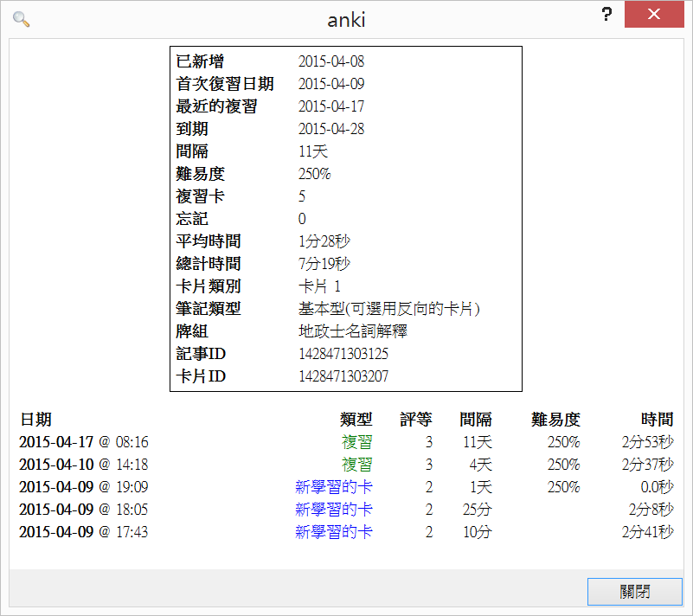This screenshot has width=693, height=616.
Task: Click the 記事ID label
Action: pos(201,354)
